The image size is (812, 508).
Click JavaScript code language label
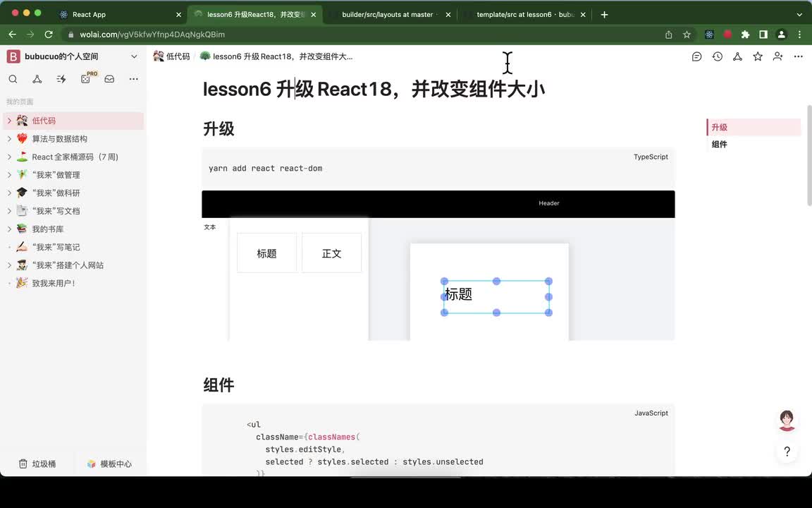tap(651, 413)
